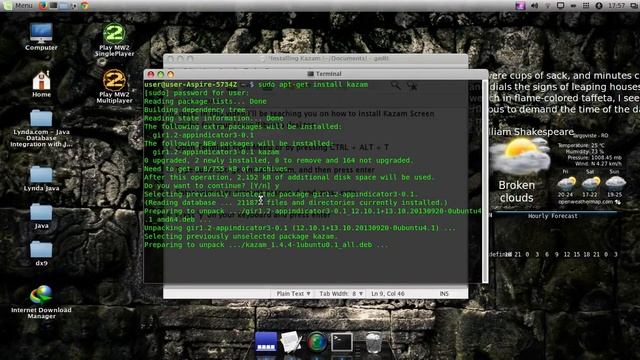The width and height of the screenshot is (640, 360).
Task: Close the Terminal window with the red button
Action: point(151,74)
